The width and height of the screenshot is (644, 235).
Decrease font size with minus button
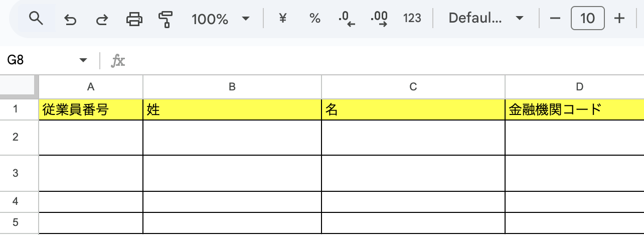point(555,19)
